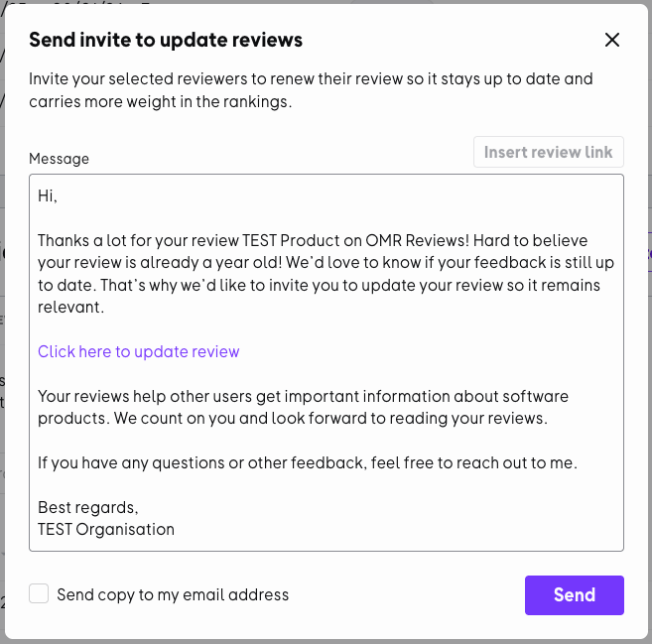Open the 'Click here to update review' link
The image size is (652, 644).
[138, 351]
